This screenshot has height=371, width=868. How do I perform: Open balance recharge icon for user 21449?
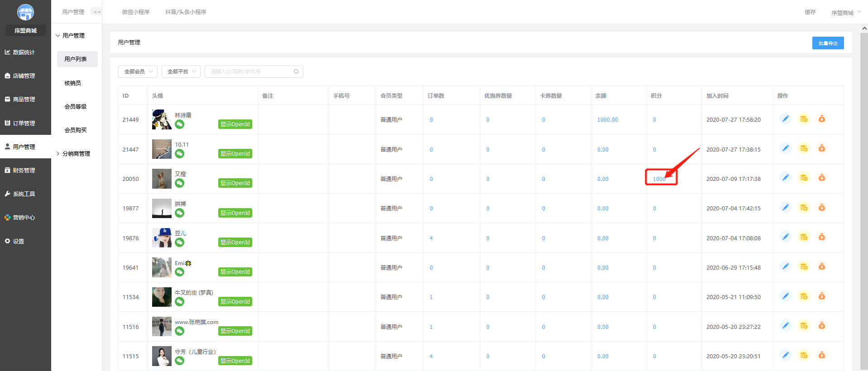click(804, 119)
